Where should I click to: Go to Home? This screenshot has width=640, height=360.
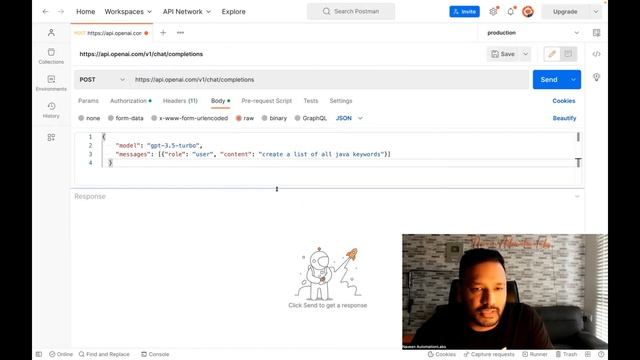[x=85, y=11]
